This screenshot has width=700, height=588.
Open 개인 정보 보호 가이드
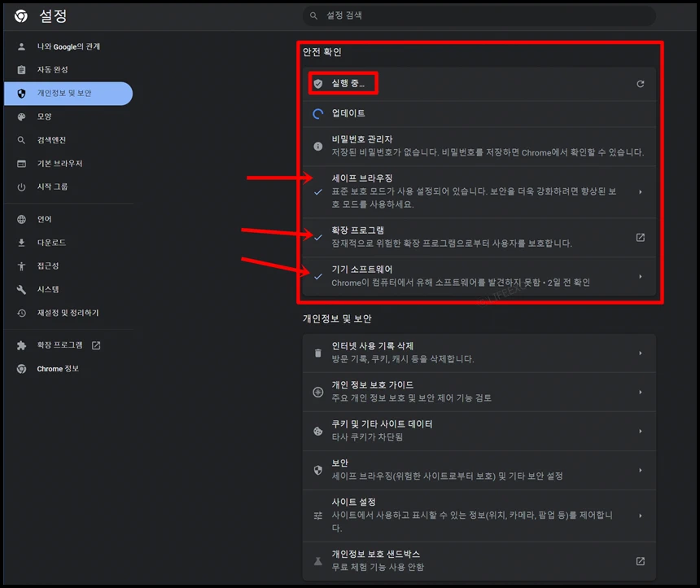click(x=479, y=392)
